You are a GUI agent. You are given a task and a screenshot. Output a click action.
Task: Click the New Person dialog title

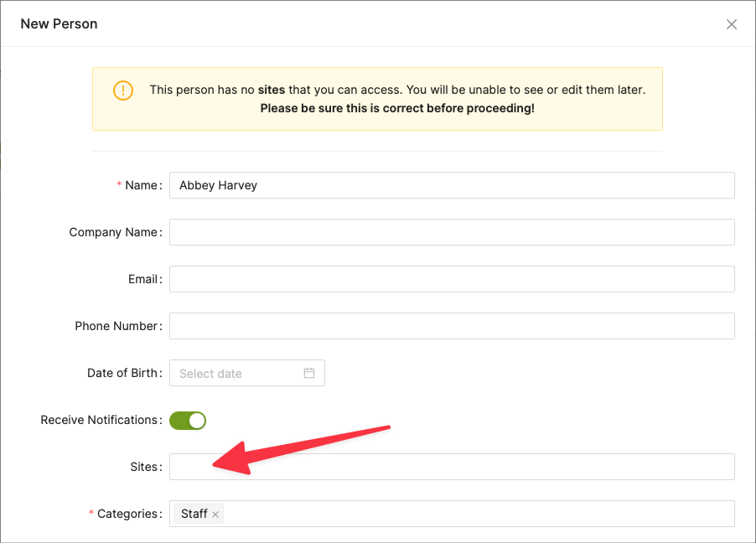59,23
